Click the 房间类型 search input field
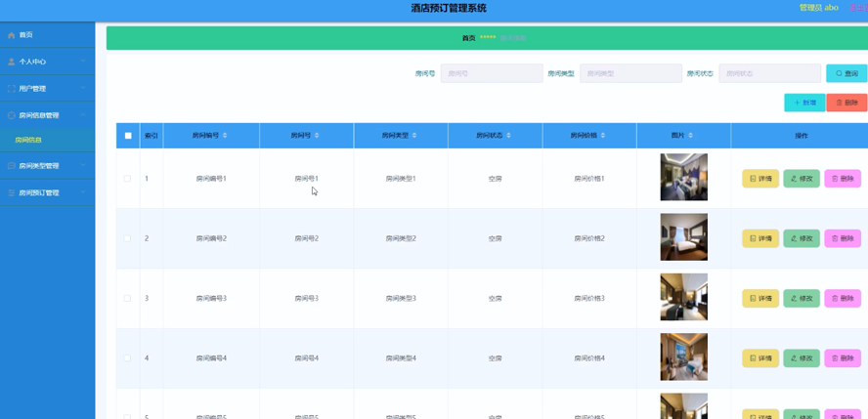 630,73
